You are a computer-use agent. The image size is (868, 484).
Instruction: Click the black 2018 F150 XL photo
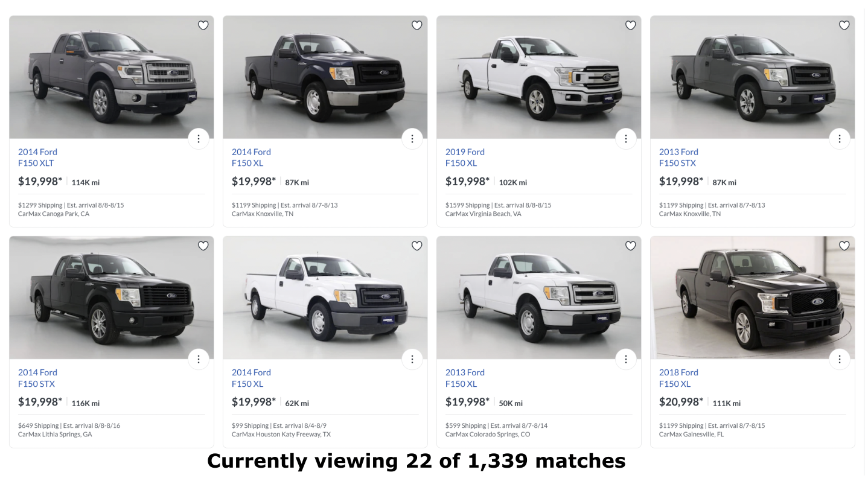click(752, 298)
